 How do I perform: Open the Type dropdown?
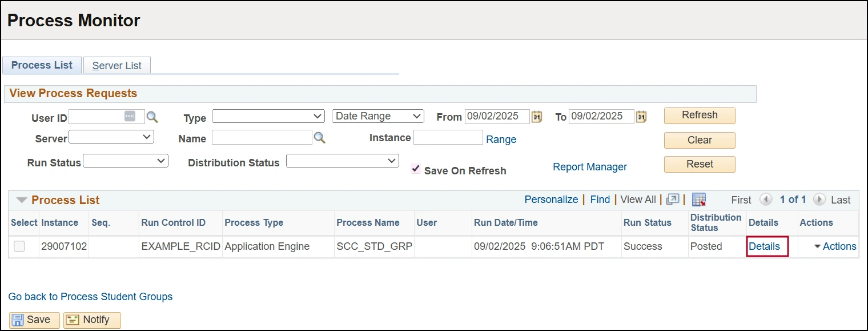[x=268, y=117]
